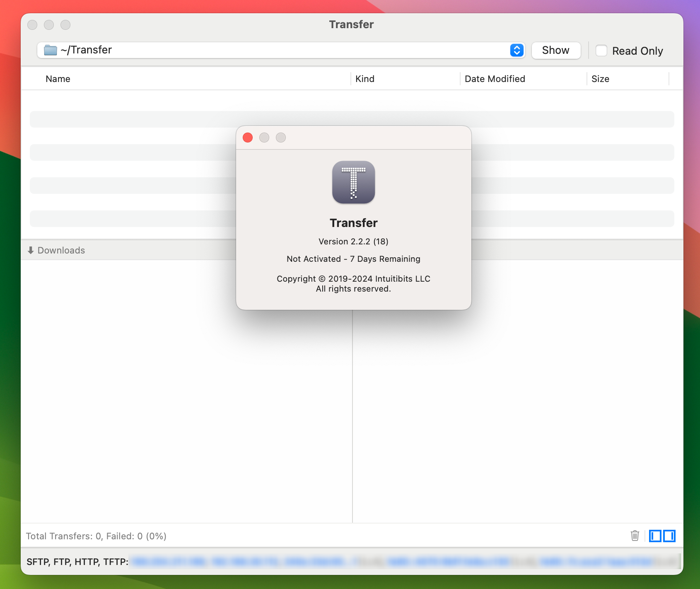This screenshot has height=589, width=700.
Task: Close the About Transfer dialog
Action: coord(248,138)
